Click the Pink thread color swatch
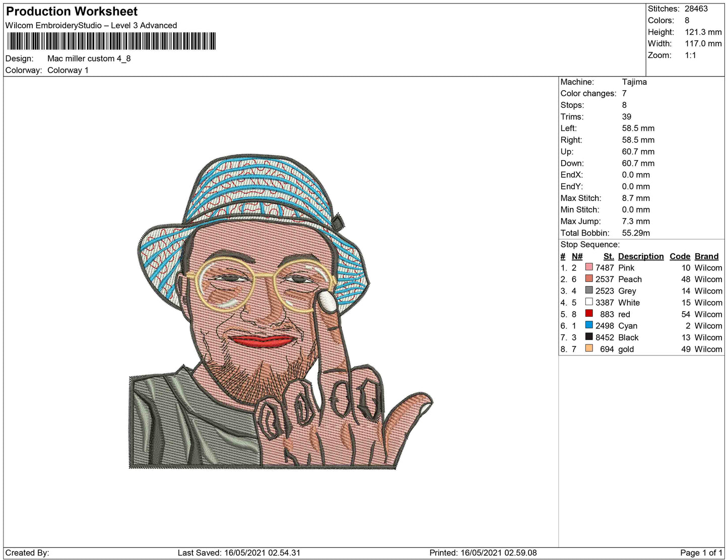 pyautogui.click(x=589, y=267)
